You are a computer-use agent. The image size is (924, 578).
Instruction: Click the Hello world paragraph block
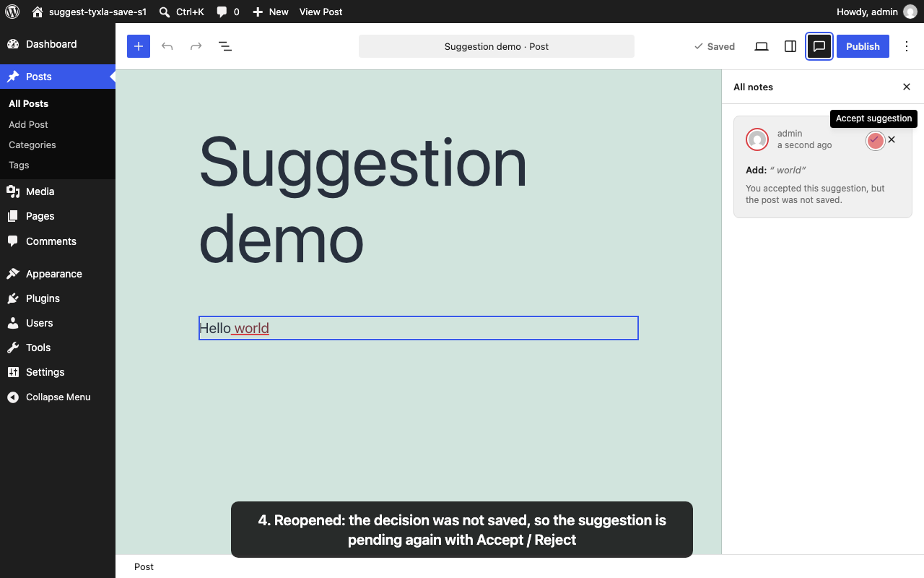point(419,328)
